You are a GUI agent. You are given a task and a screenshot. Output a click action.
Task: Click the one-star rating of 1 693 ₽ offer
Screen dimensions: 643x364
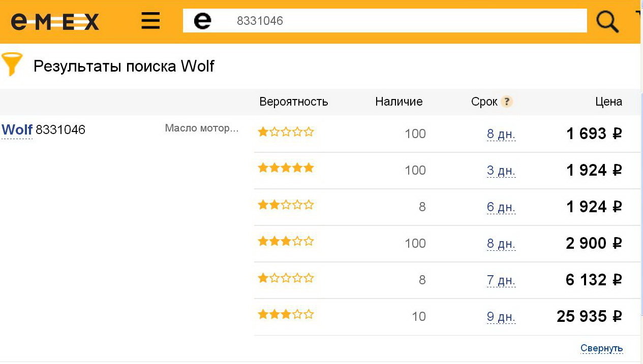click(286, 132)
